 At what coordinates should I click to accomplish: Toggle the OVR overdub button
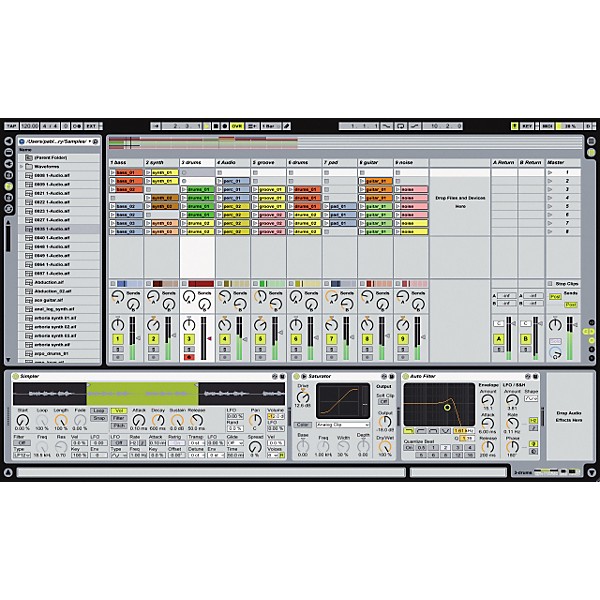click(236, 126)
